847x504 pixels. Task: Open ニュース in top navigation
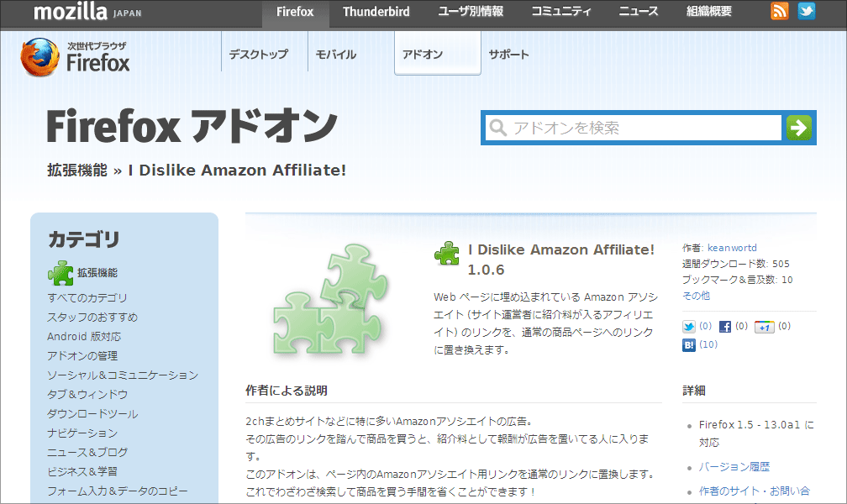pos(639,12)
